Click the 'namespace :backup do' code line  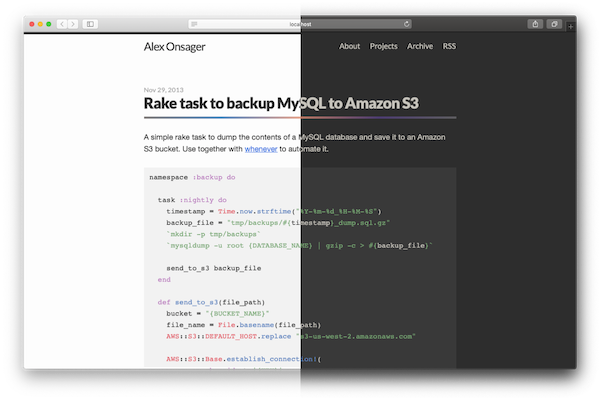pos(192,177)
